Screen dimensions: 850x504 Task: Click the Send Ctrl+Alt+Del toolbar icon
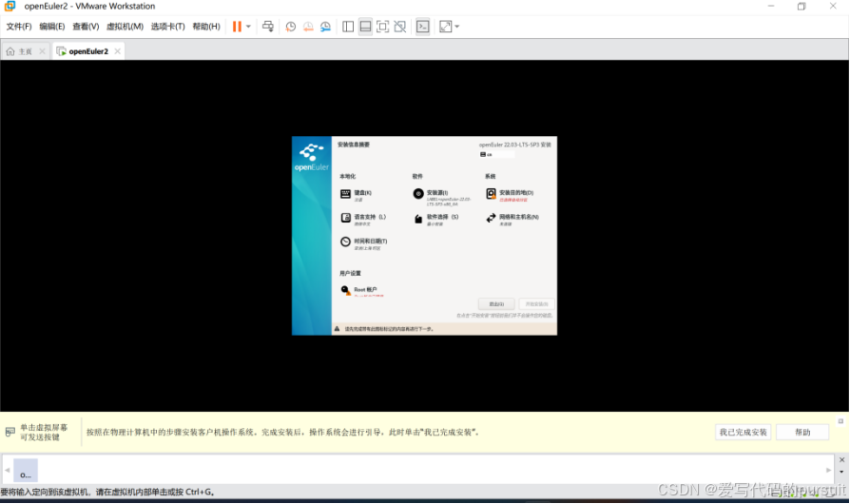[x=268, y=27]
